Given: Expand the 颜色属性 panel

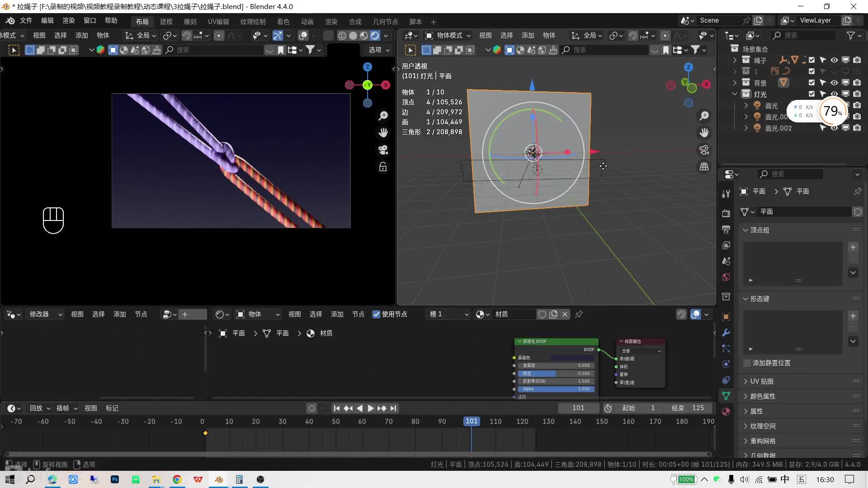Looking at the screenshot, I should coord(745,396).
